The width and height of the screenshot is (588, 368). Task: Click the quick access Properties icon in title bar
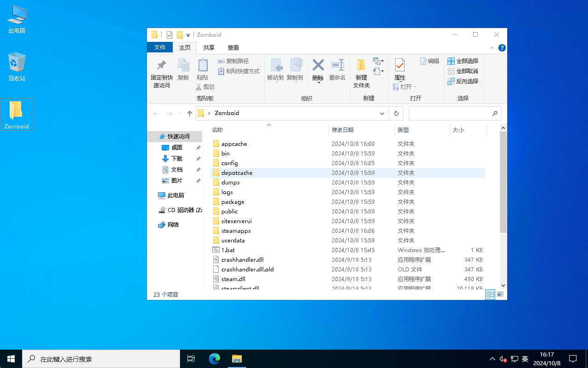click(x=170, y=35)
